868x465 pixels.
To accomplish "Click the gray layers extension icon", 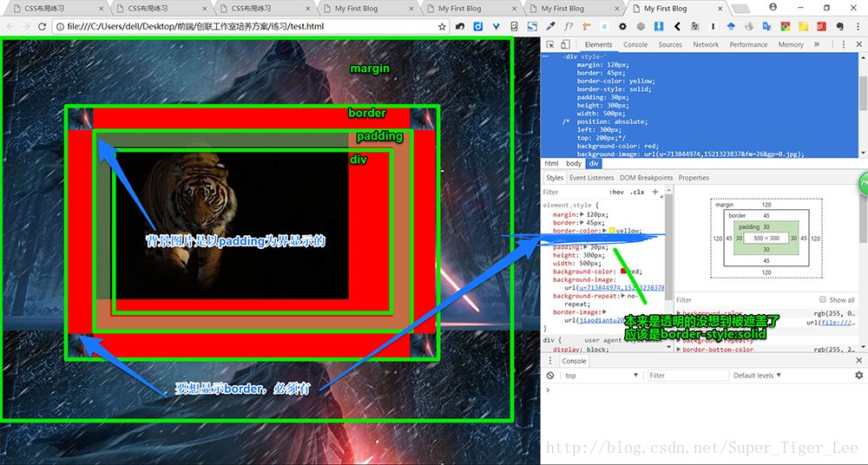I will coord(641,27).
